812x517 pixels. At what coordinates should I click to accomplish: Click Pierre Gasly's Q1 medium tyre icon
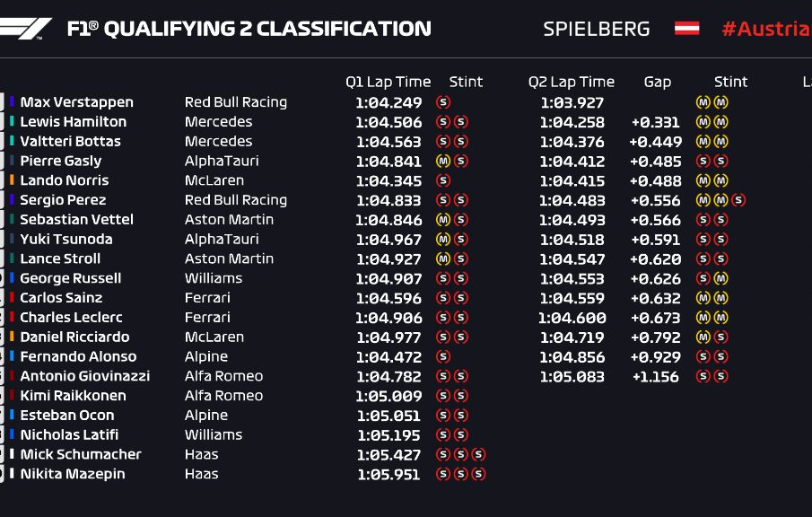pos(442,162)
